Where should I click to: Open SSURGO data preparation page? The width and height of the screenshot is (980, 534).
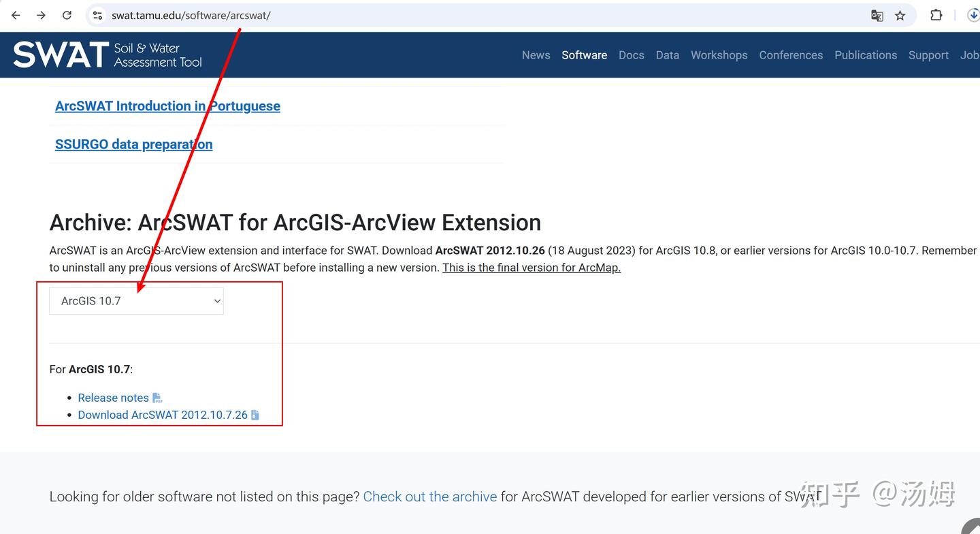pyautogui.click(x=133, y=144)
